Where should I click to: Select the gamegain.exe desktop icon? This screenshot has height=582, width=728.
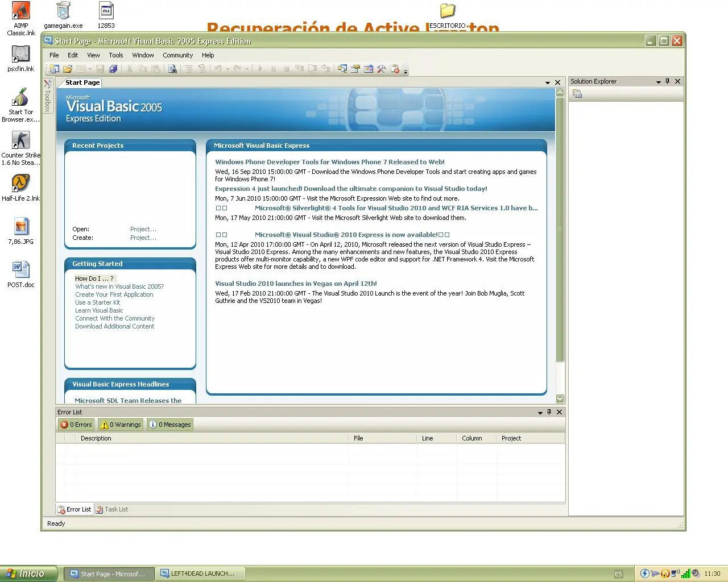(x=63, y=15)
